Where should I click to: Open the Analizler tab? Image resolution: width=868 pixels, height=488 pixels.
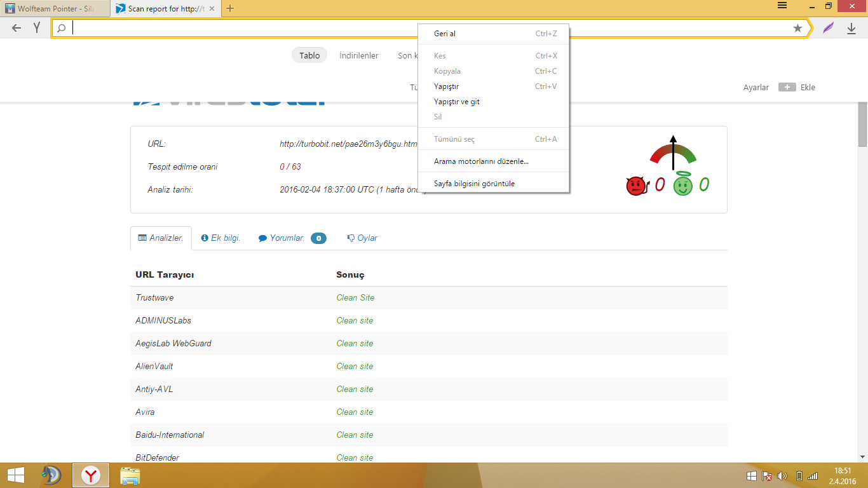pyautogui.click(x=161, y=238)
